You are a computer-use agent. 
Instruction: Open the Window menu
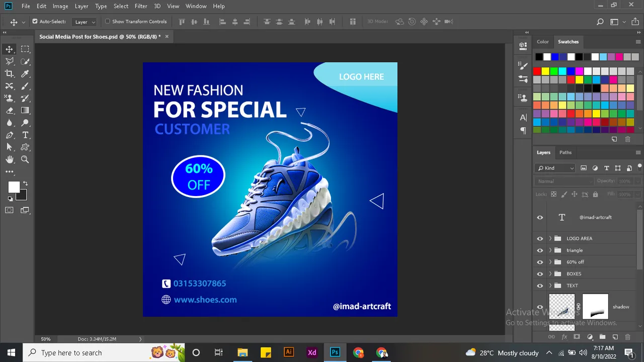click(x=196, y=6)
